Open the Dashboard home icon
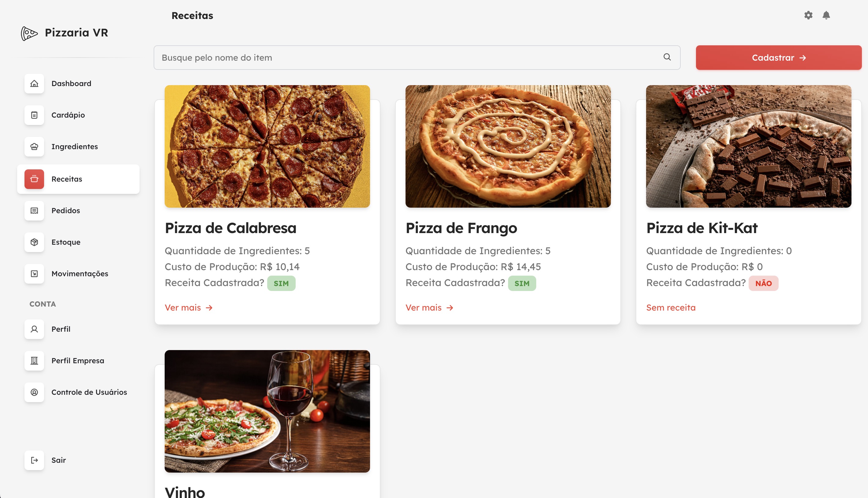This screenshot has height=498, width=868. [34, 83]
